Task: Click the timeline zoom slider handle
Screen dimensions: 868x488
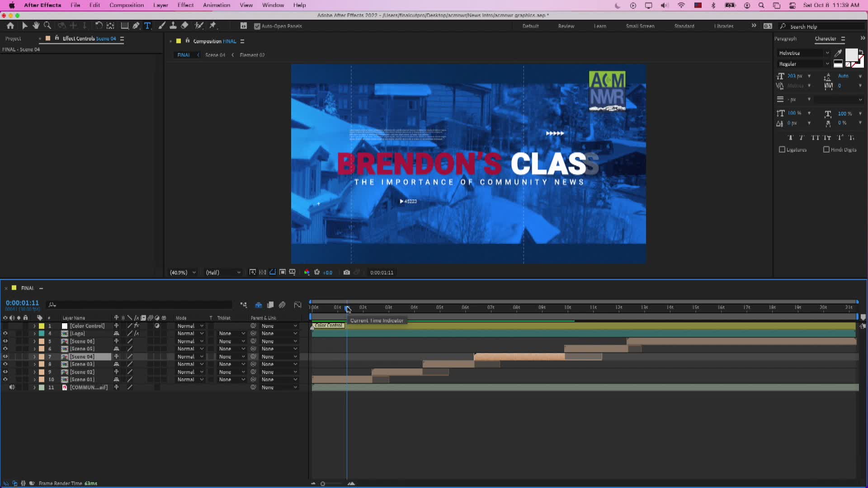Action: point(323,483)
